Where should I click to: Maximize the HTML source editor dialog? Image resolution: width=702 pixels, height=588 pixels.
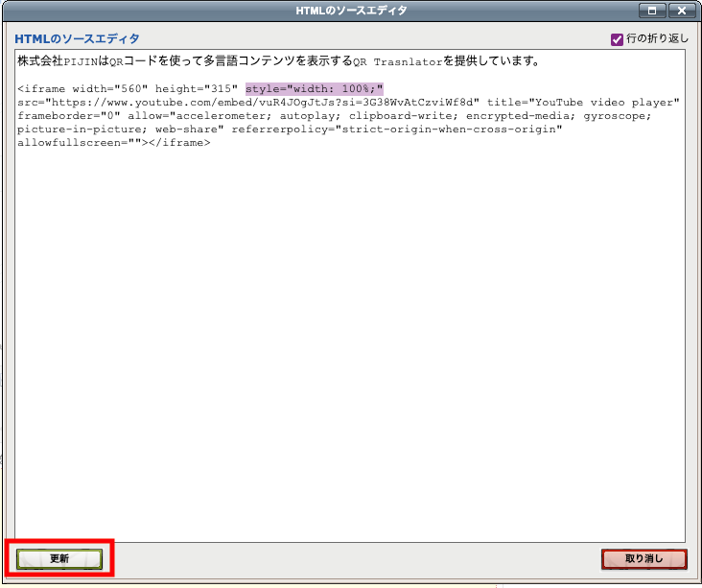click(652, 11)
